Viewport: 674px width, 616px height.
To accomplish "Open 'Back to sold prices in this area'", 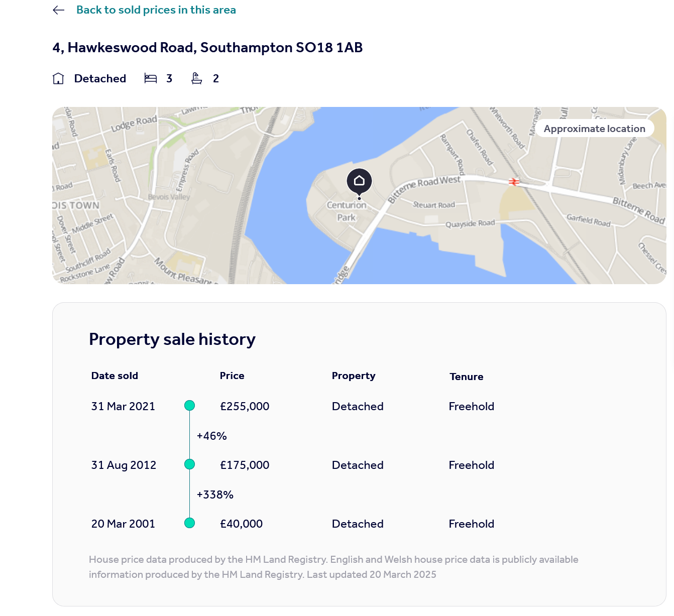I will pyautogui.click(x=156, y=10).
